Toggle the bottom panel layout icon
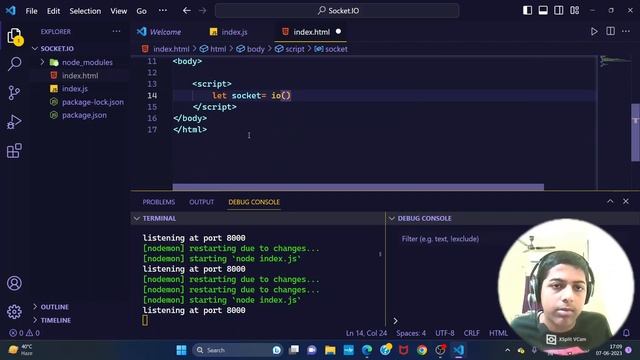This screenshot has height=360, width=640. [x=543, y=11]
